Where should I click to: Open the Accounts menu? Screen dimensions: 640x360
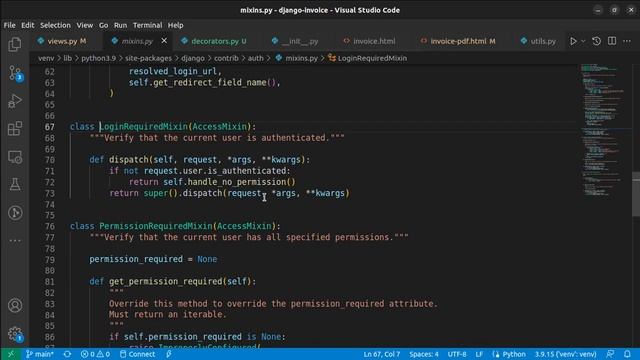click(x=15, y=305)
